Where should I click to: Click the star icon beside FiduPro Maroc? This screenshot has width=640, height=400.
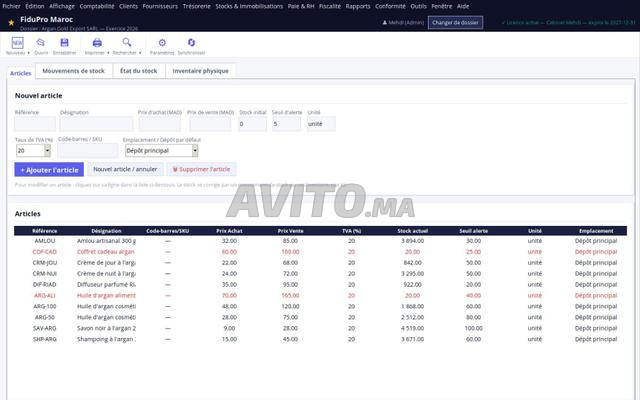click(x=11, y=23)
